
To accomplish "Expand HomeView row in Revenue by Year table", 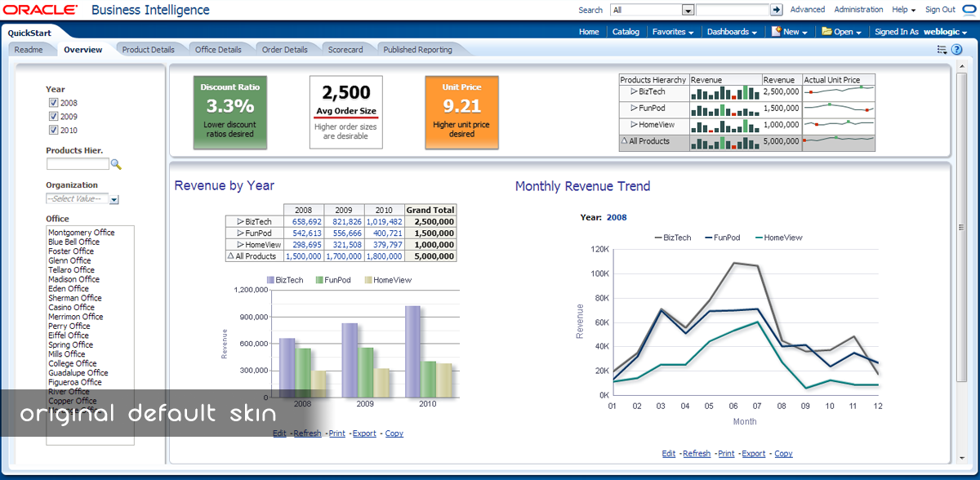I will coord(240,244).
